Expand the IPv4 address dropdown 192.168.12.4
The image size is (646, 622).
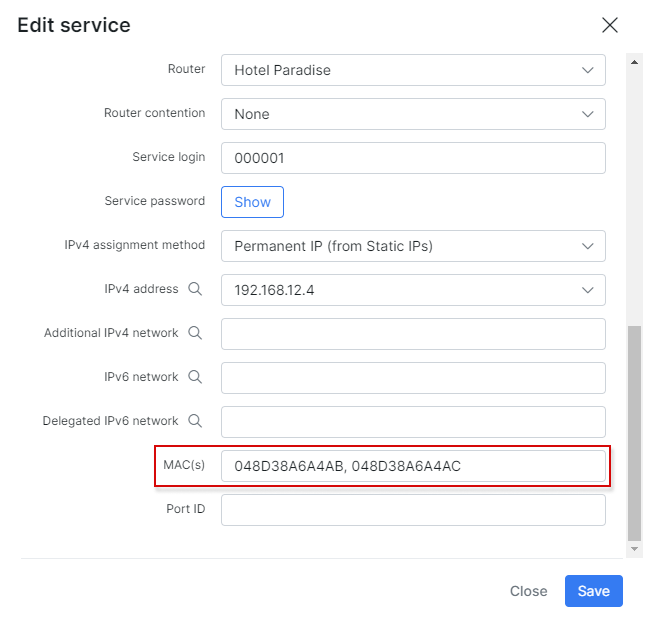coord(413,290)
